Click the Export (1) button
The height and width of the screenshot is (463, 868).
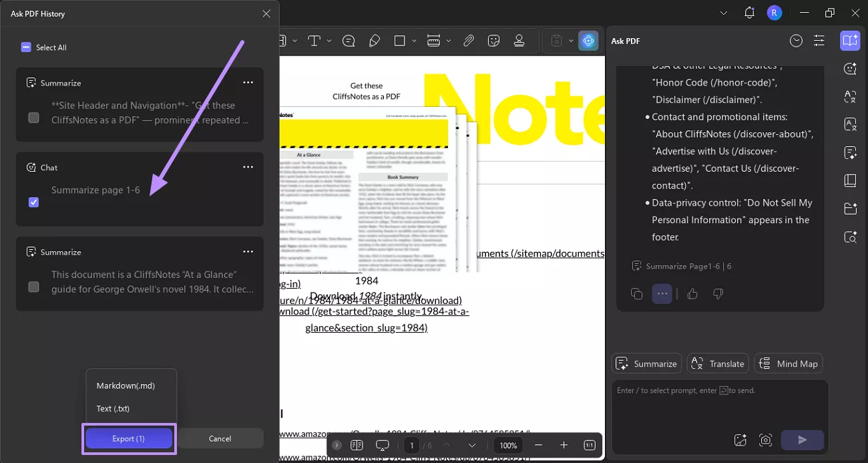pos(128,439)
